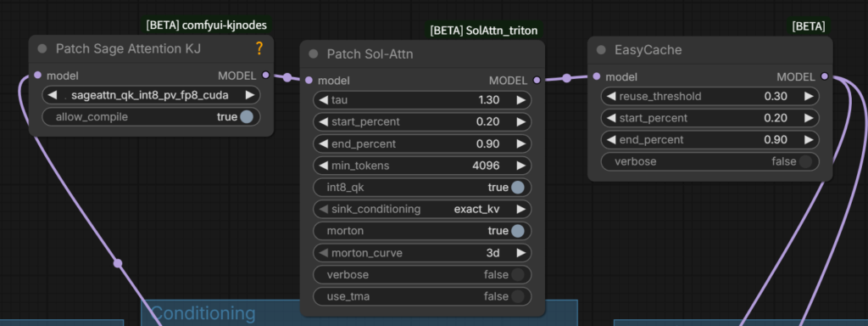Click the help question mark on Patch Sage Attention KJ
Image resolution: width=868 pixels, height=326 pixels.
tap(259, 48)
